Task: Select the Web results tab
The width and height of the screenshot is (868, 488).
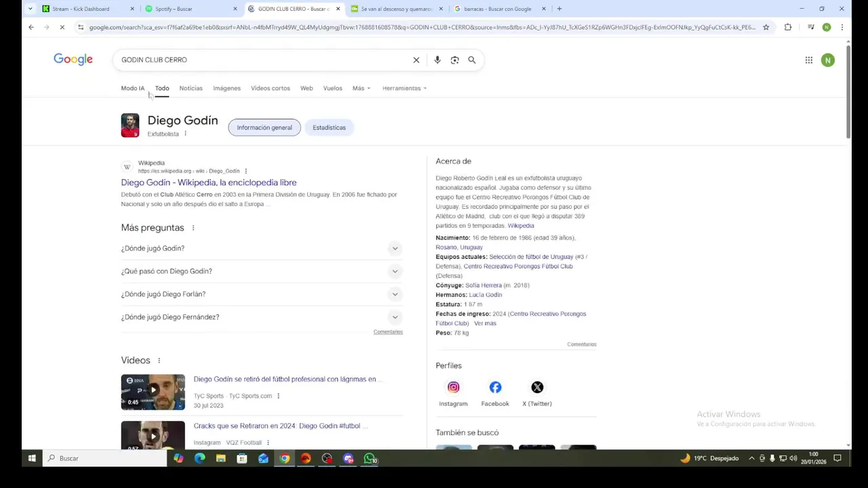Action: point(307,88)
